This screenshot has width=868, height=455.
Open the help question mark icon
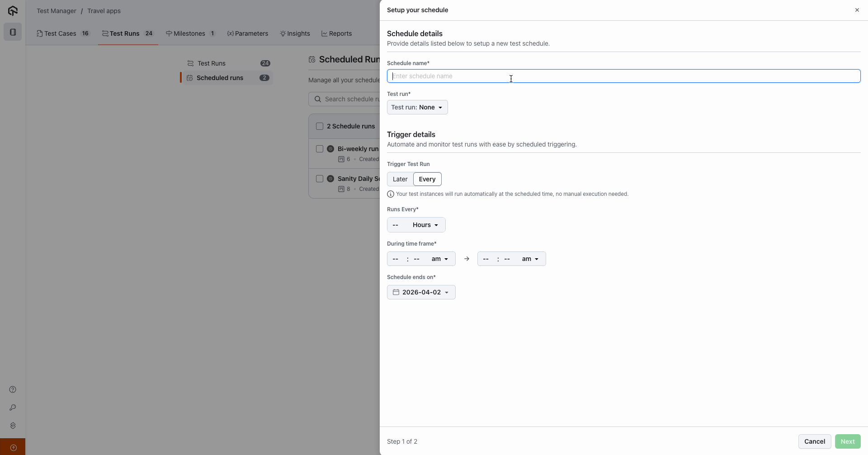13,389
